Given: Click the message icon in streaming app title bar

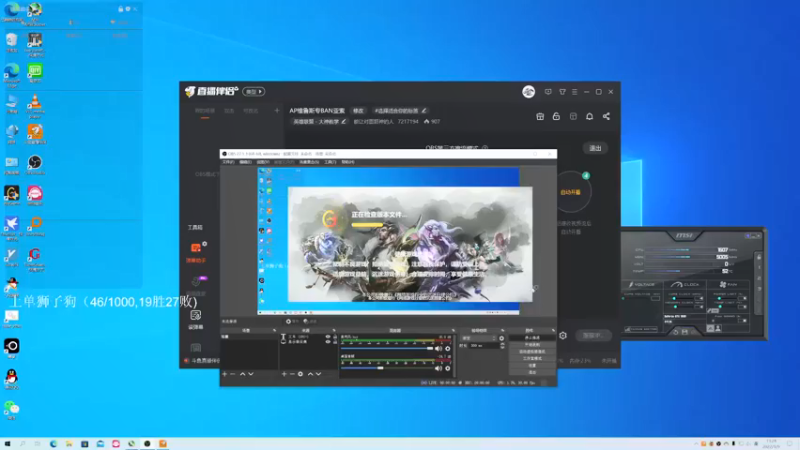Looking at the screenshot, I should [548, 92].
